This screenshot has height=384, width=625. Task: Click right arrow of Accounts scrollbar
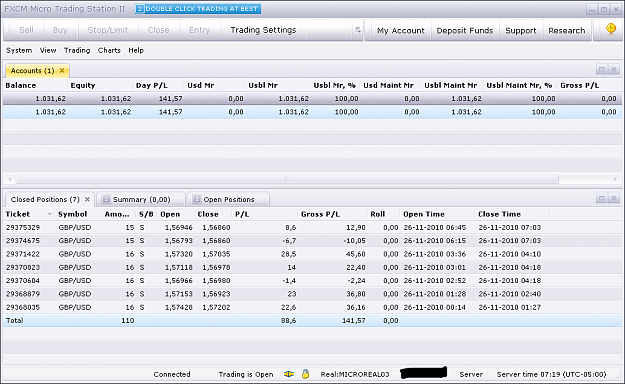pos(615,179)
